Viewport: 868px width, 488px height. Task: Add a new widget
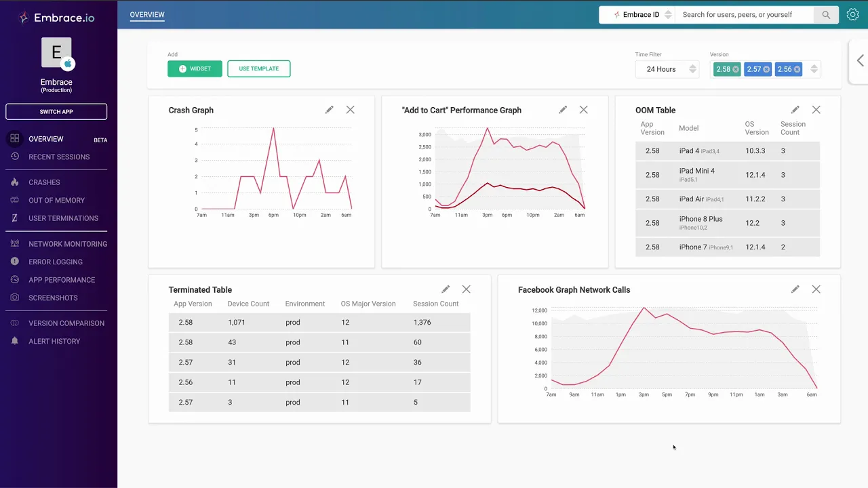pos(195,68)
